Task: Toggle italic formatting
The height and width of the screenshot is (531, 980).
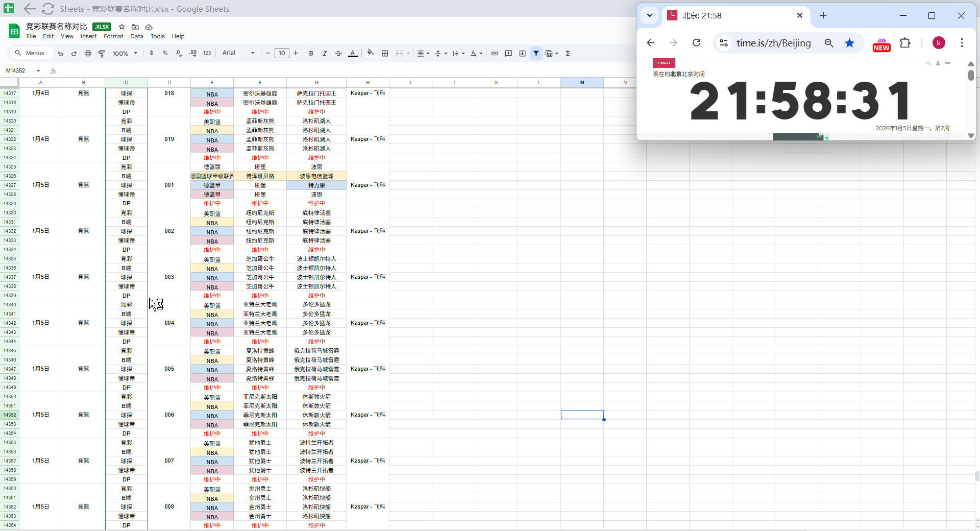Action: (x=325, y=53)
